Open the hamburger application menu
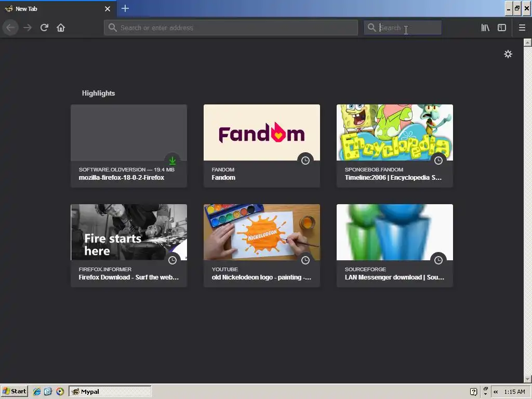This screenshot has height=399, width=532. [522, 28]
